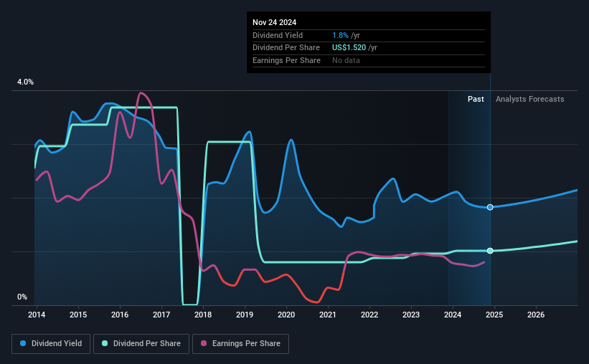Image resolution: width=589 pixels, height=364 pixels.
Task: Click the 2026 x-axis label
Action: [x=536, y=315]
